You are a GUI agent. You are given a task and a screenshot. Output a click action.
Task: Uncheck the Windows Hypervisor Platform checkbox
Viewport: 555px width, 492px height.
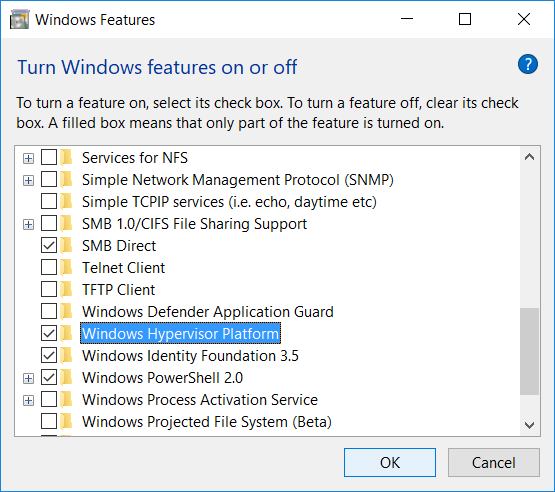(x=49, y=333)
